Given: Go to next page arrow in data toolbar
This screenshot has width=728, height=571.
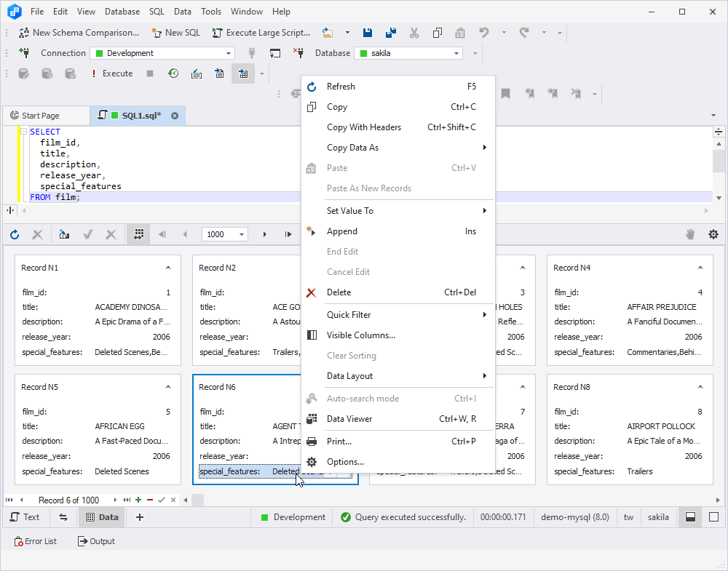Looking at the screenshot, I should click(x=265, y=235).
